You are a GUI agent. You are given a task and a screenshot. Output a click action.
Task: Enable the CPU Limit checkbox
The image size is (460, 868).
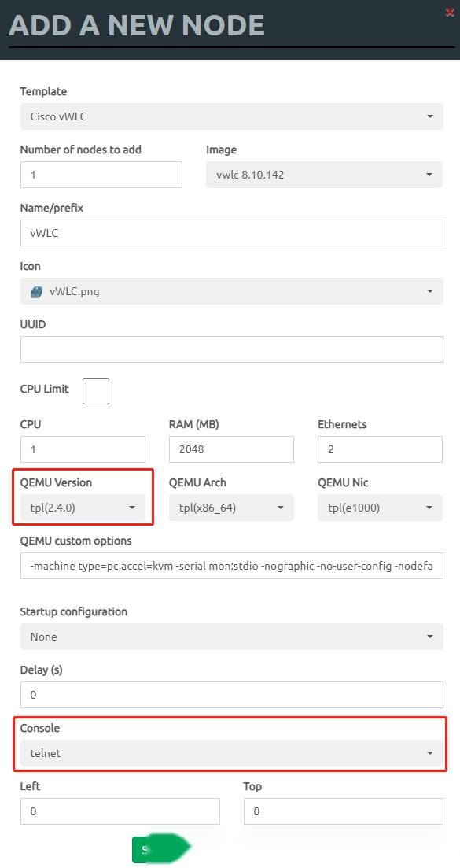coord(95,390)
